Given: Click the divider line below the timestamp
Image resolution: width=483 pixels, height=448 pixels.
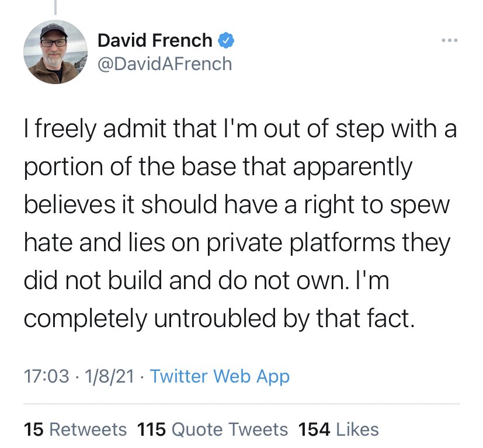Looking at the screenshot, I should pos(241,404).
